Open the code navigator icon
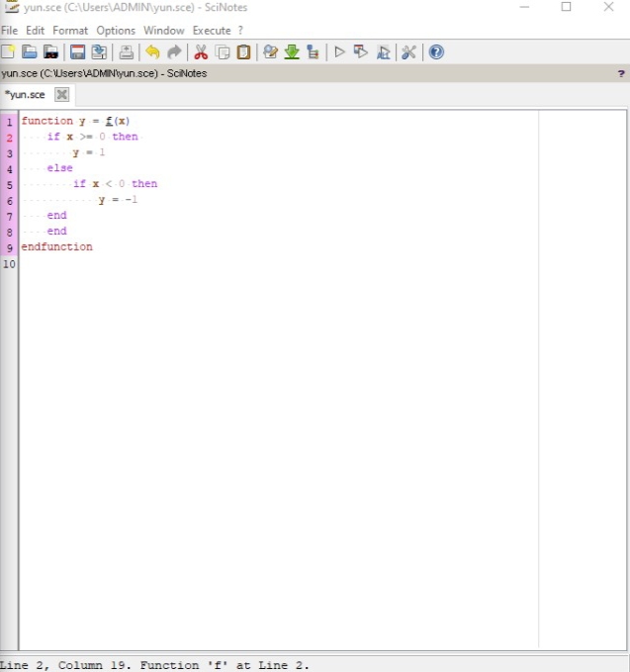Screen dimensions: 630x672 click(314, 52)
